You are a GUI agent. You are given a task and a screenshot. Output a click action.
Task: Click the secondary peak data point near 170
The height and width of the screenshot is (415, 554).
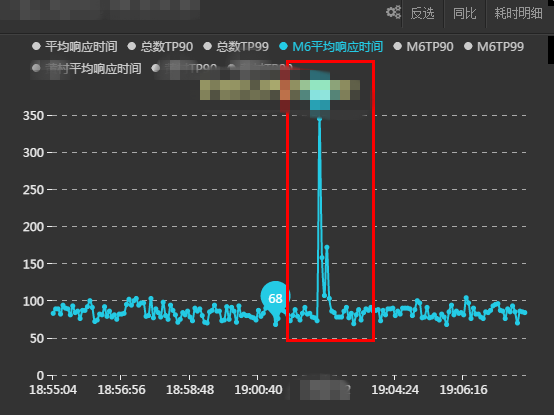(327, 247)
